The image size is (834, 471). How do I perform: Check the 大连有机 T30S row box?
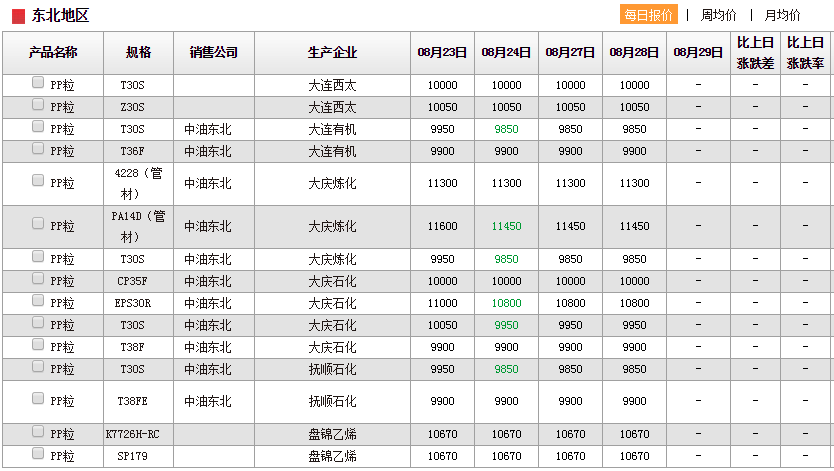coord(38,127)
